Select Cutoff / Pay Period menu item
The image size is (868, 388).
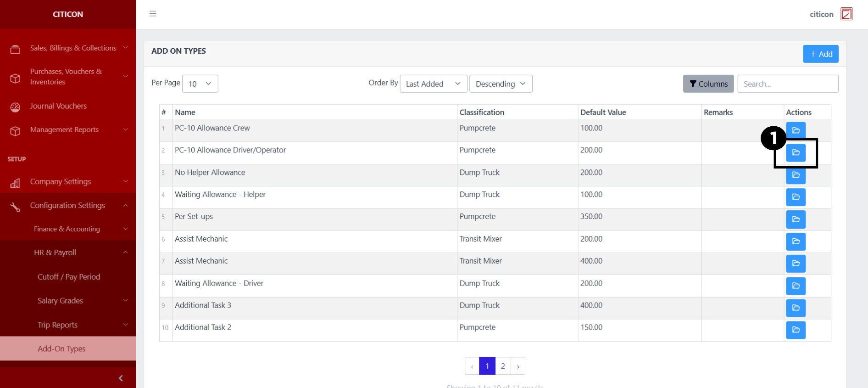point(69,277)
